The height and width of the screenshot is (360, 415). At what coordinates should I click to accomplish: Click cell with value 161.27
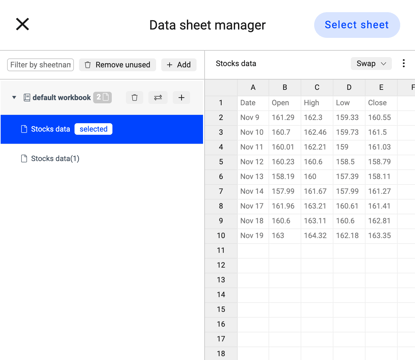pyautogui.click(x=381, y=191)
